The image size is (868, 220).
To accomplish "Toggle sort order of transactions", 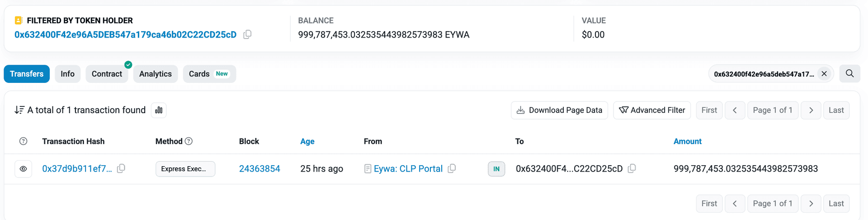I will pyautogui.click(x=19, y=110).
